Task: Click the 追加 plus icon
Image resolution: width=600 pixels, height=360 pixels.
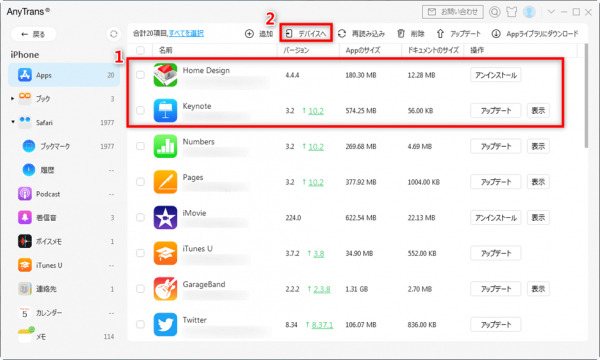Action: [249, 34]
